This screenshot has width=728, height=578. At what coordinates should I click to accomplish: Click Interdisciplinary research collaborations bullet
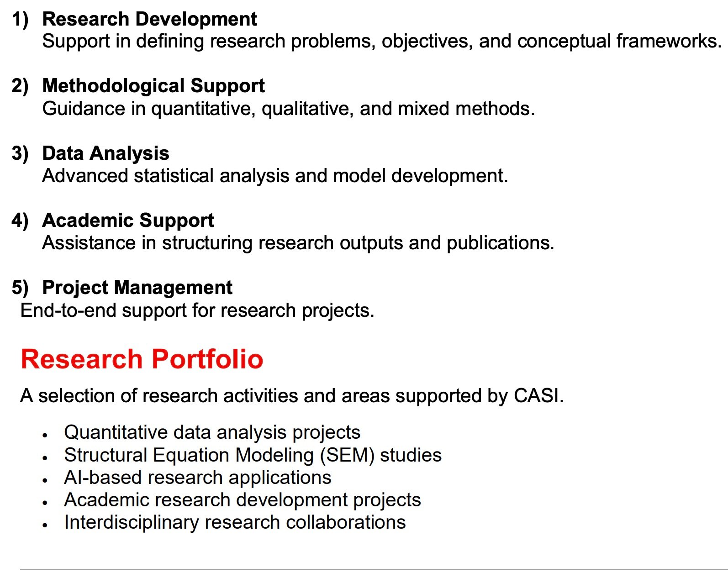click(235, 522)
